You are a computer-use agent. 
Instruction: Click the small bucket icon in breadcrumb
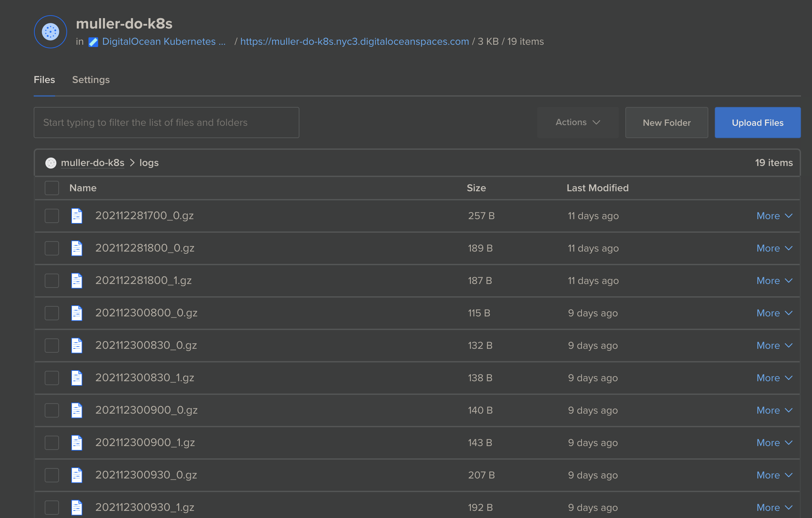click(51, 163)
